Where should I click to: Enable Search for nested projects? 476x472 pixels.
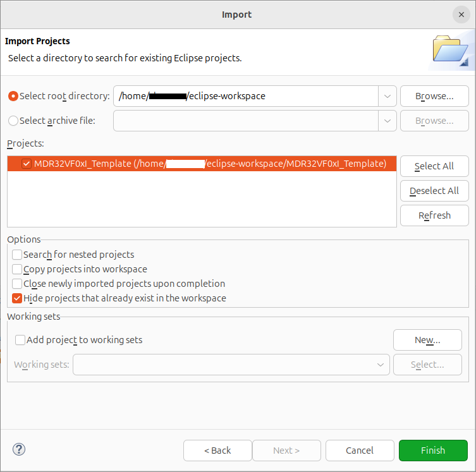tap(17, 255)
